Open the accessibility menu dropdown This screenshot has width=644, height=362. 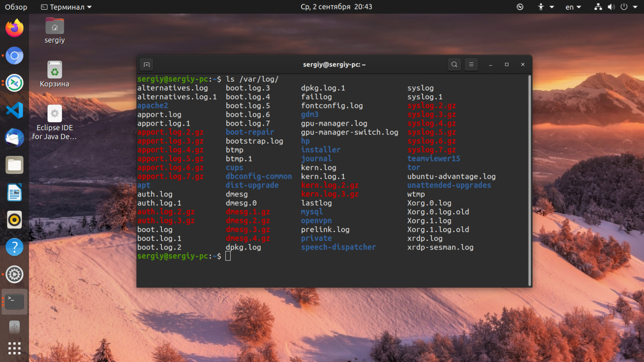click(x=544, y=7)
